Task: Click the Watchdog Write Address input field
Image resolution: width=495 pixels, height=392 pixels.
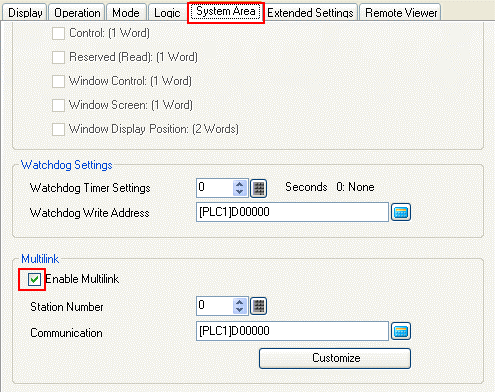Action: click(x=292, y=212)
